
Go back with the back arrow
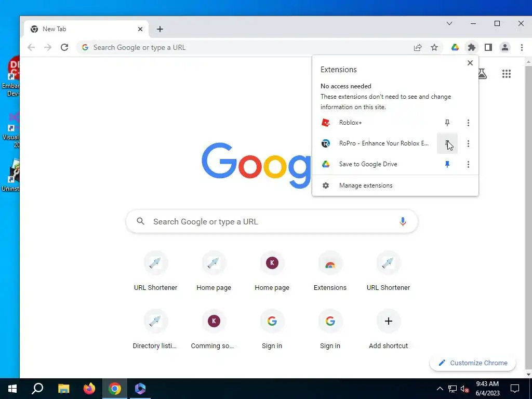point(31,47)
